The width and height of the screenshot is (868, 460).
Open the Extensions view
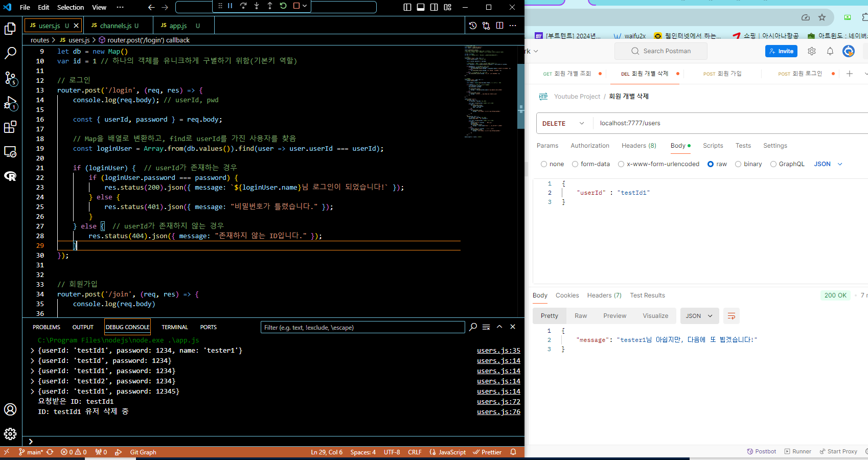point(10,127)
